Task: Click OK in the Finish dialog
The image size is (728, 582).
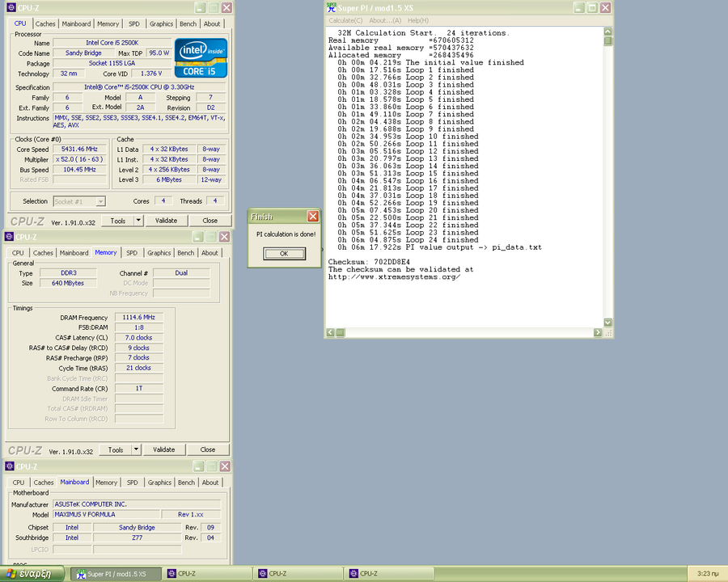Action: (284, 253)
